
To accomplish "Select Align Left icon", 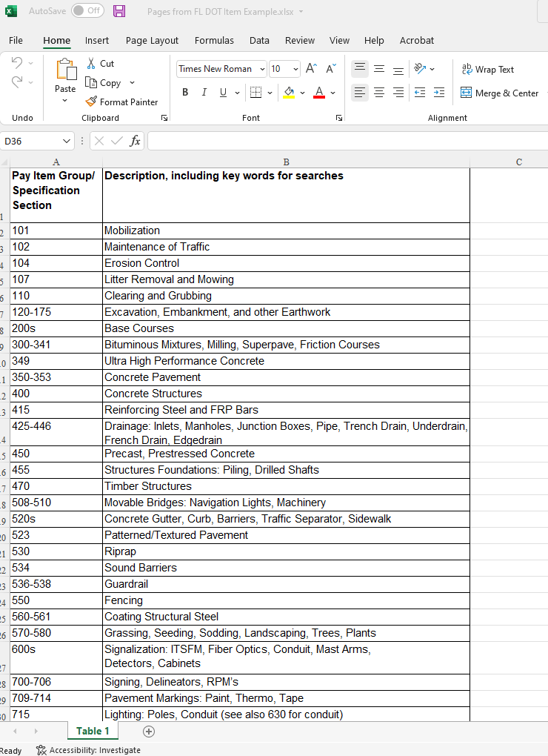I will 360,92.
